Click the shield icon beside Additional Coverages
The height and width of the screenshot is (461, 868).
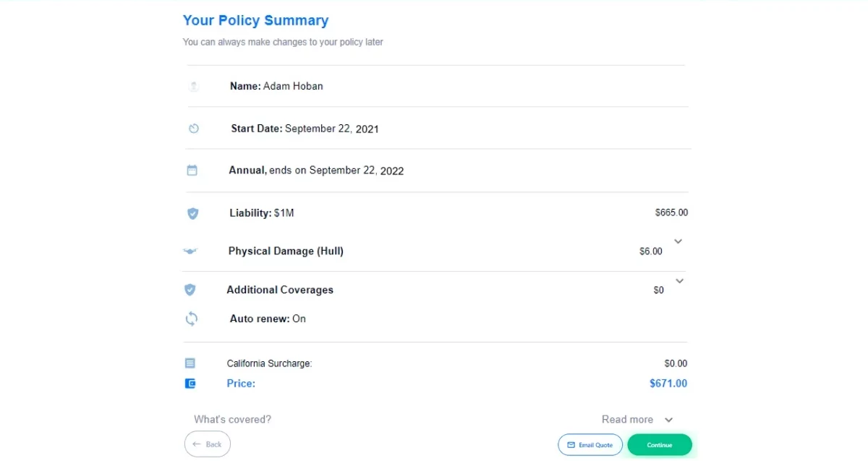(190, 290)
